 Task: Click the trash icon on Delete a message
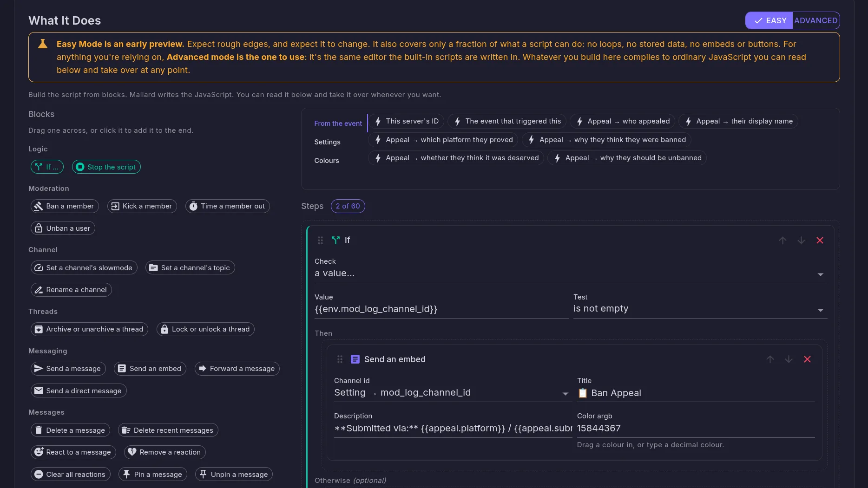[39, 430]
